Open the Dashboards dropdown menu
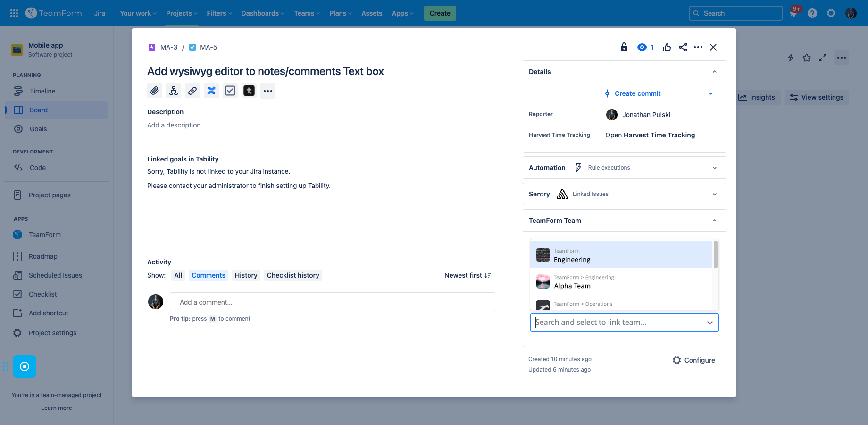 coord(263,13)
